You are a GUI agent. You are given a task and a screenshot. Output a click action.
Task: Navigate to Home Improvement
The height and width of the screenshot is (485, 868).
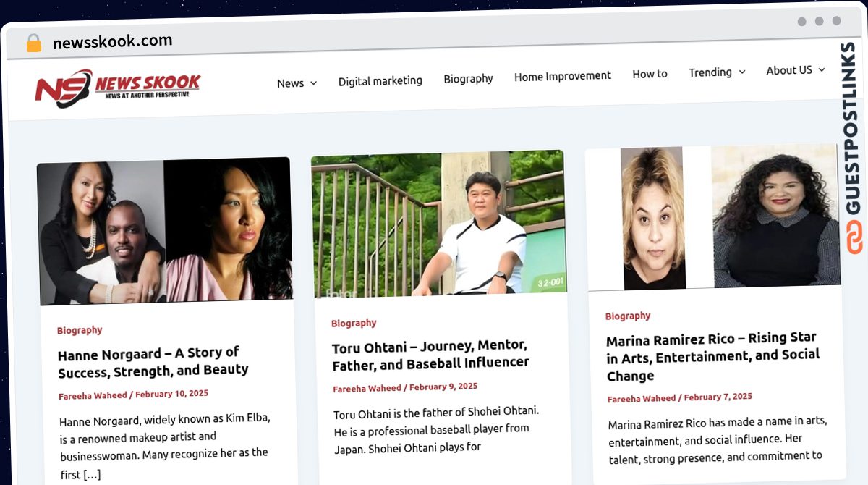click(x=563, y=76)
